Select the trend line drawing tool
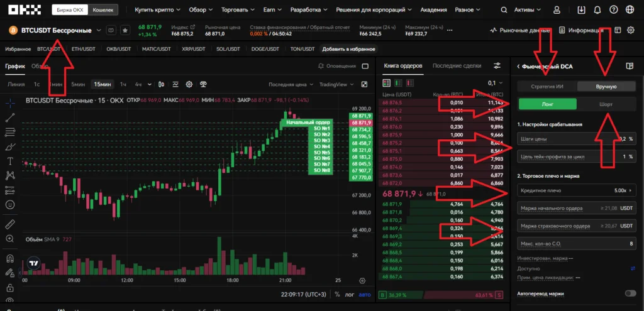The height and width of the screenshot is (311, 644). point(9,117)
